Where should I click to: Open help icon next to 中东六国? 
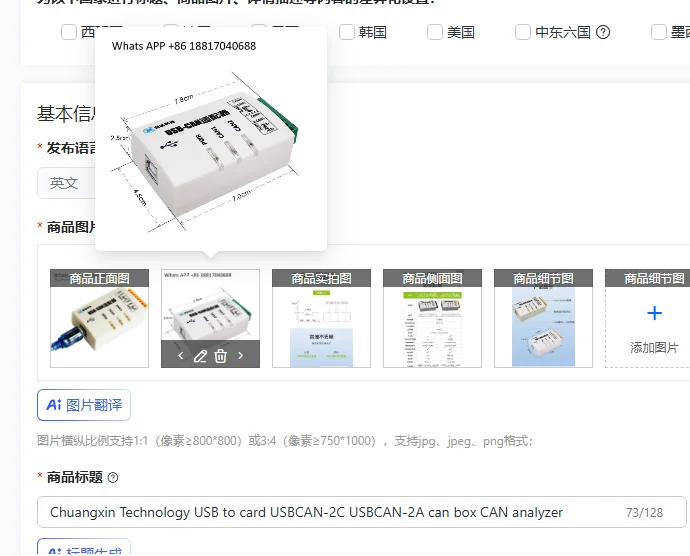click(x=603, y=32)
